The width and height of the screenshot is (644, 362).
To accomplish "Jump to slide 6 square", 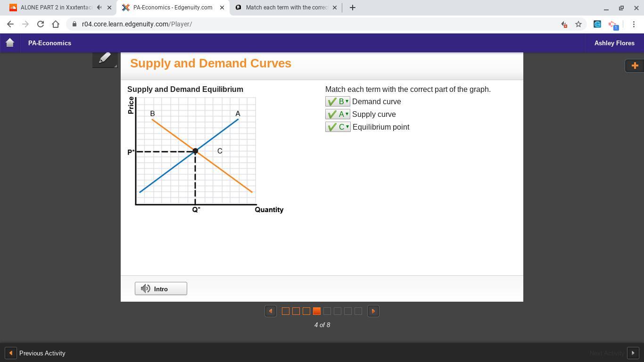I will click(338, 311).
